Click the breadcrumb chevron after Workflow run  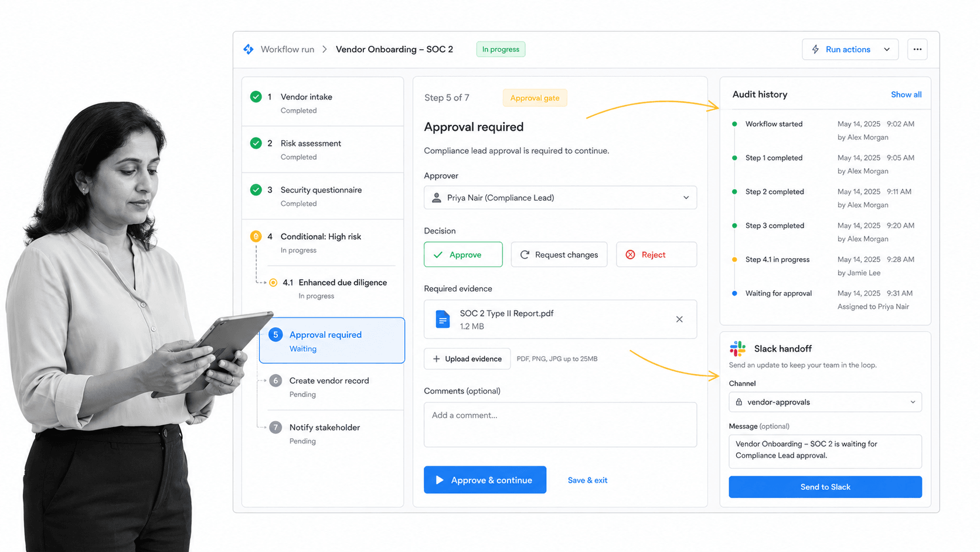pyautogui.click(x=325, y=49)
